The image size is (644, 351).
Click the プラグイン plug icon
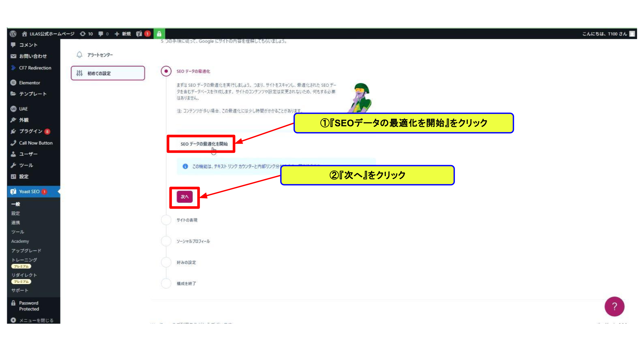click(13, 131)
